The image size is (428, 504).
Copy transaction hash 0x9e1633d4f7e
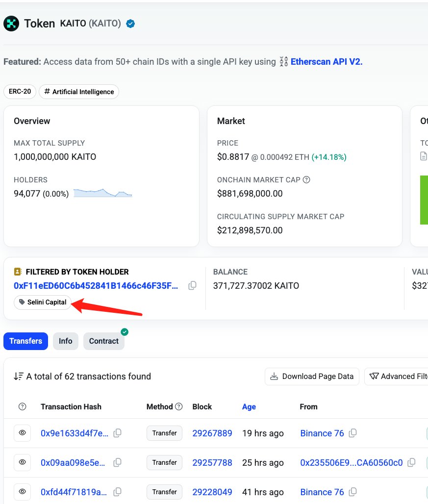point(118,433)
